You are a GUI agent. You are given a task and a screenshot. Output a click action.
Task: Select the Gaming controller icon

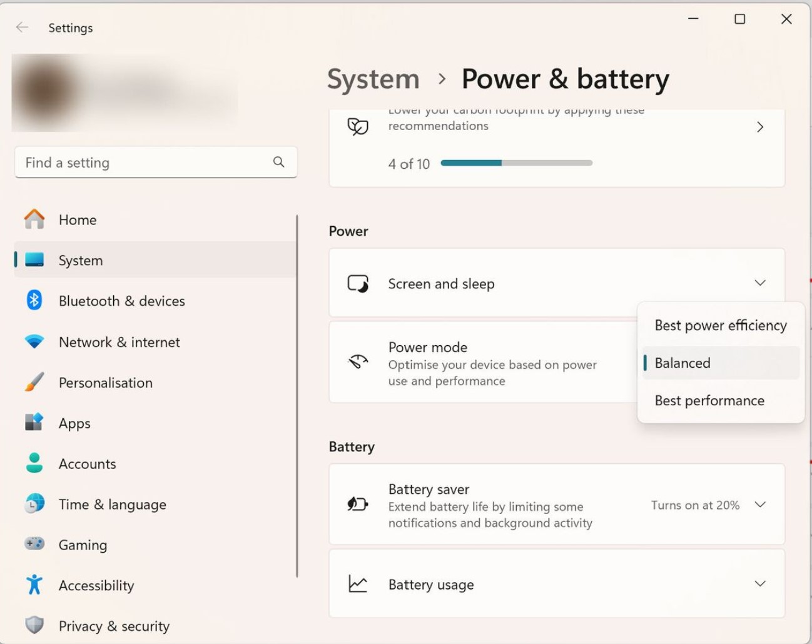[34, 545]
